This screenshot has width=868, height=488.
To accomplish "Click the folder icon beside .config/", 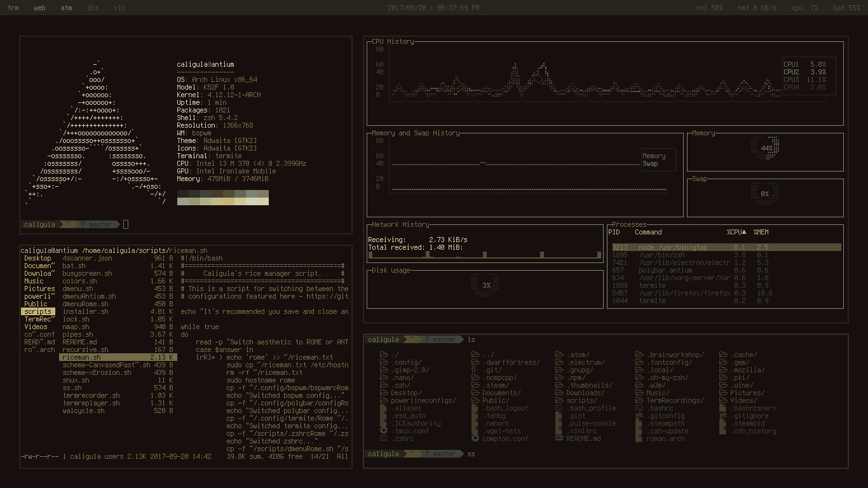I will (x=384, y=362).
